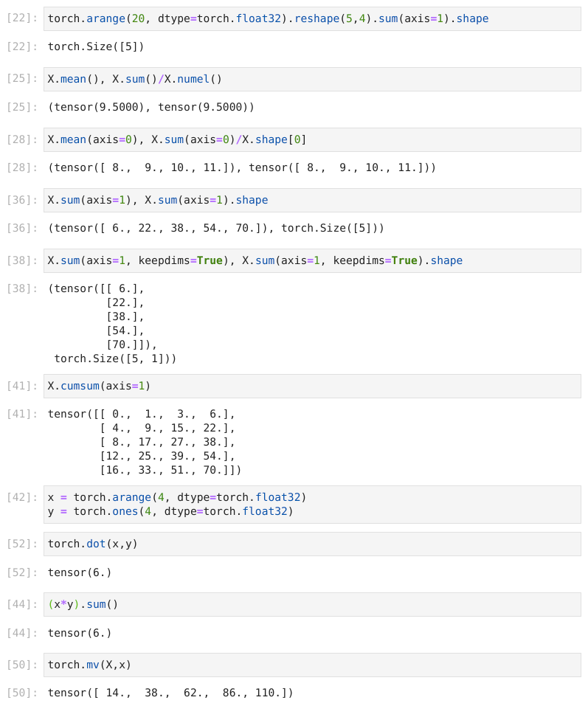Image resolution: width=588 pixels, height=703 pixels.
Task: Click the input prompt label [41]
Action: [x=22, y=386]
